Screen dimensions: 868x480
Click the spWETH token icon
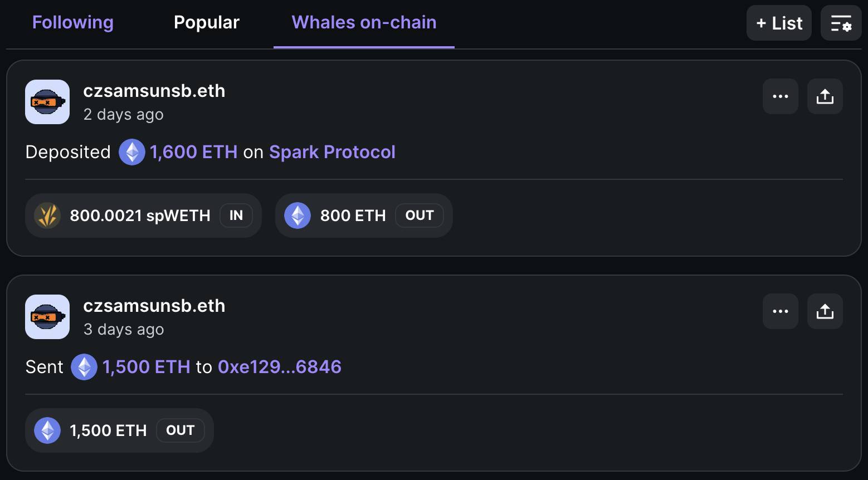pos(47,215)
